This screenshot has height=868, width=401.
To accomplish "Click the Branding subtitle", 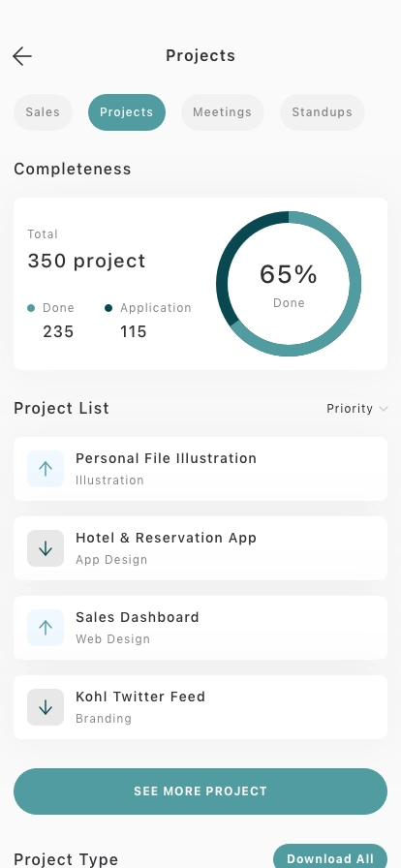I will coord(104,719).
